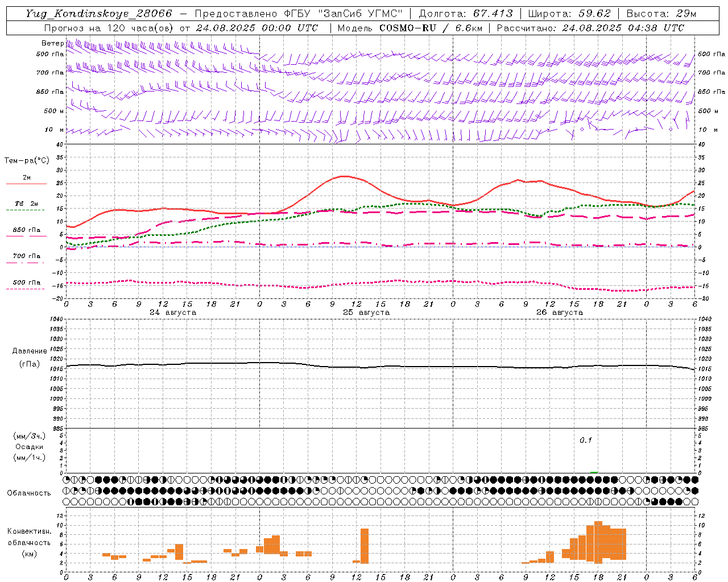Click the 'Рассчитано: 24.08.2025 04:38 UTC' text
The height and width of the screenshot is (582, 728).
[590, 28]
